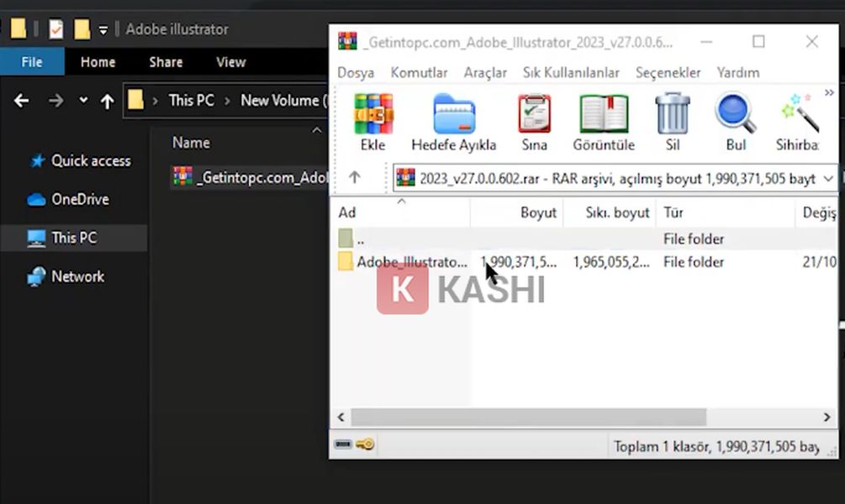845x504 pixels.
Task: Click the Sil (Delete) trash icon
Action: 672,115
